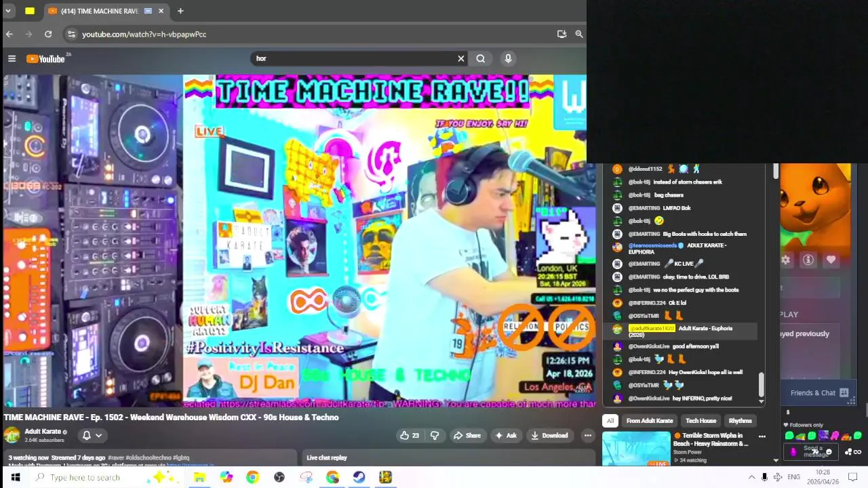Open the Windows Start menu

coord(15,477)
